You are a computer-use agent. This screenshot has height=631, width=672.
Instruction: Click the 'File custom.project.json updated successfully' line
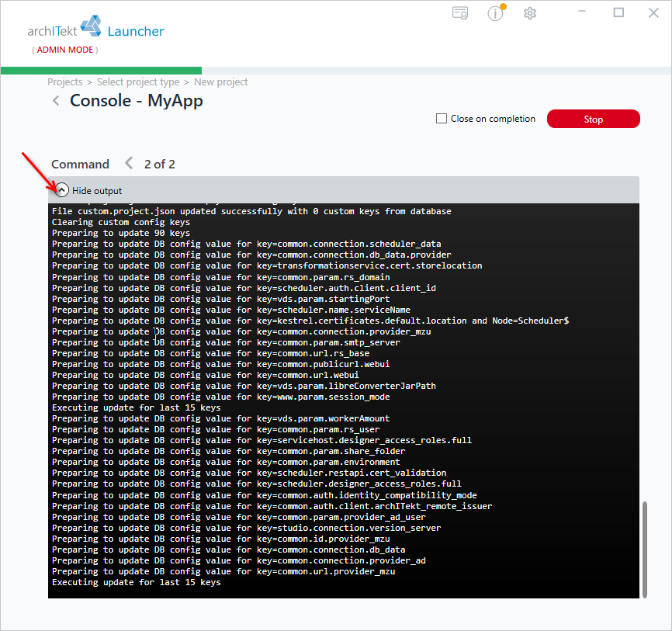(251, 211)
